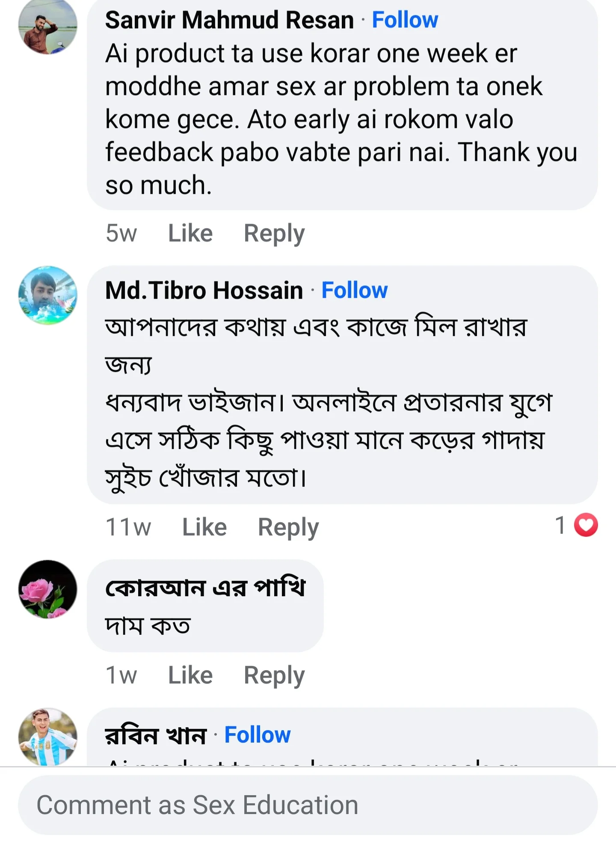Like the দাম কত comment

point(190,675)
